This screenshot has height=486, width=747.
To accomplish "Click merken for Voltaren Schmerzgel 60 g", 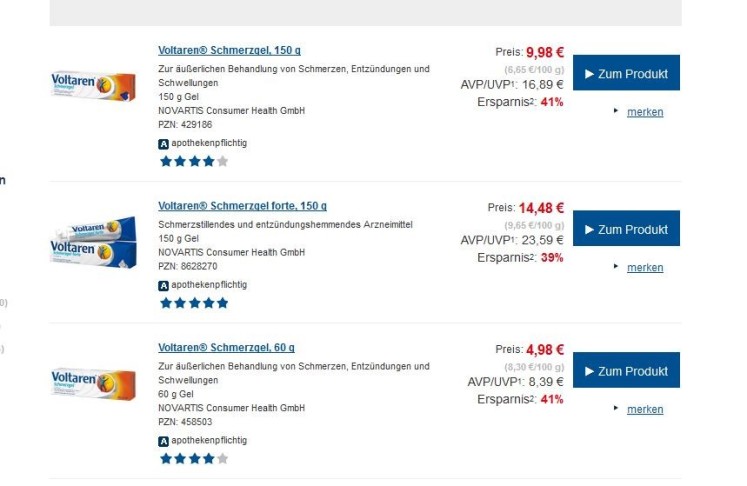I will pos(644,409).
